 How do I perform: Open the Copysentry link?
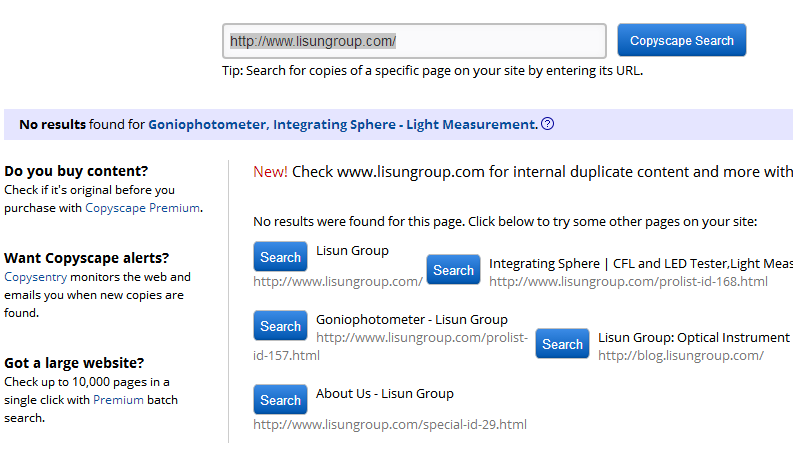pos(35,277)
